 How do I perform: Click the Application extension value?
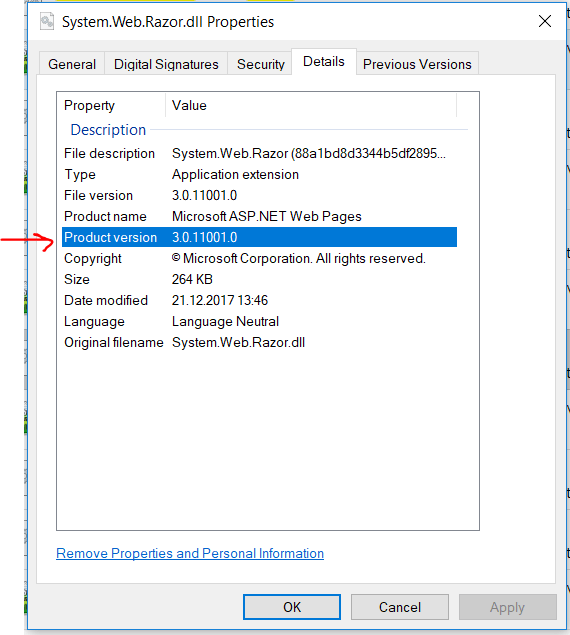[235, 175]
